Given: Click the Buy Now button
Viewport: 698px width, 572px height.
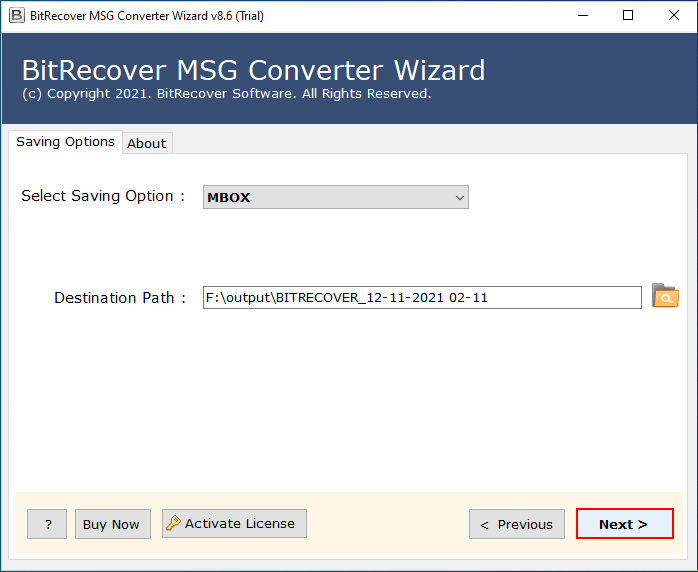Looking at the screenshot, I should [x=113, y=524].
